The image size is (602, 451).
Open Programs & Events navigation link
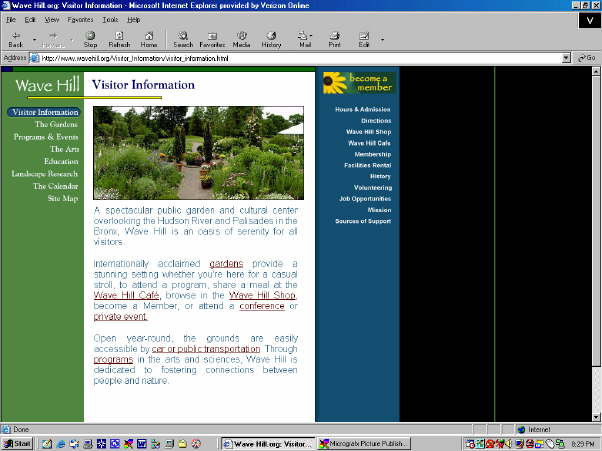coord(46,137)
